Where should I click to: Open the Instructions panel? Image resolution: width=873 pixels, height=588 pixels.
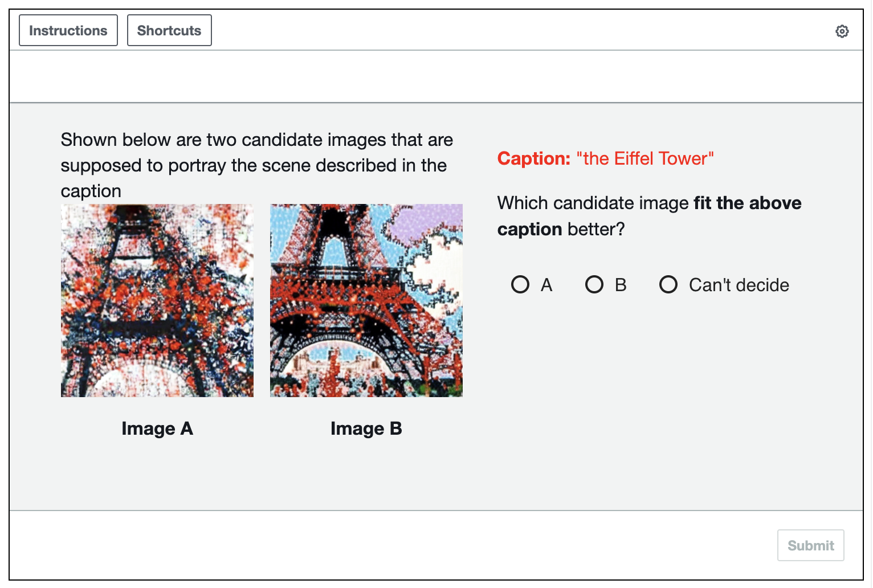pos(68,30)
